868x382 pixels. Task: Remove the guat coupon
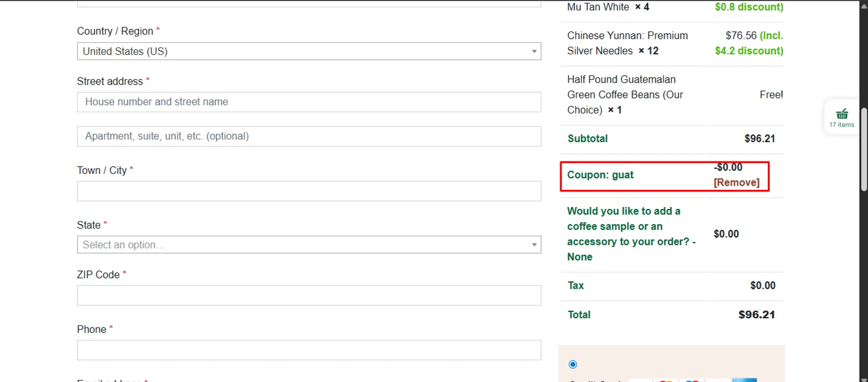tap(736, 182)
